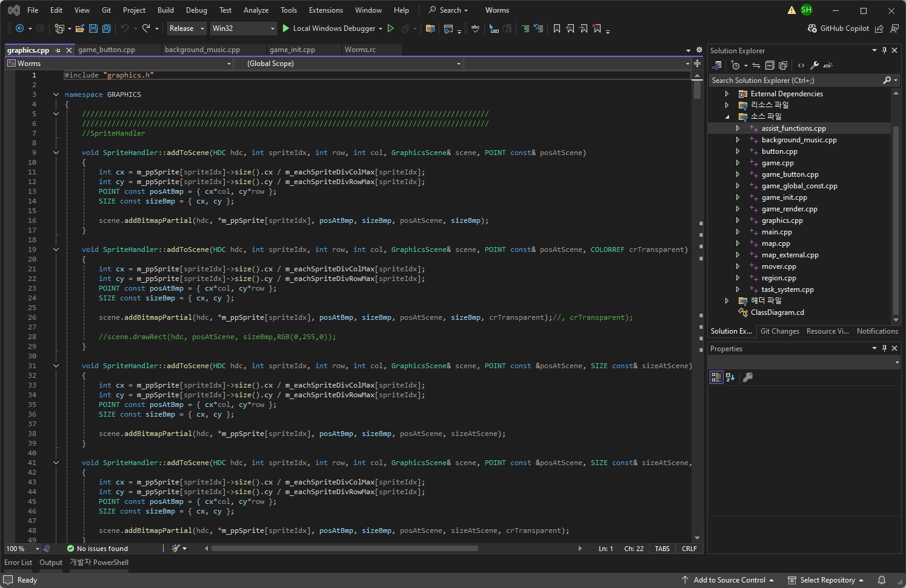Viewport: 906px width, 588px height.
Task: Open the notifications bell in status bar
Action: coord(882,580)
